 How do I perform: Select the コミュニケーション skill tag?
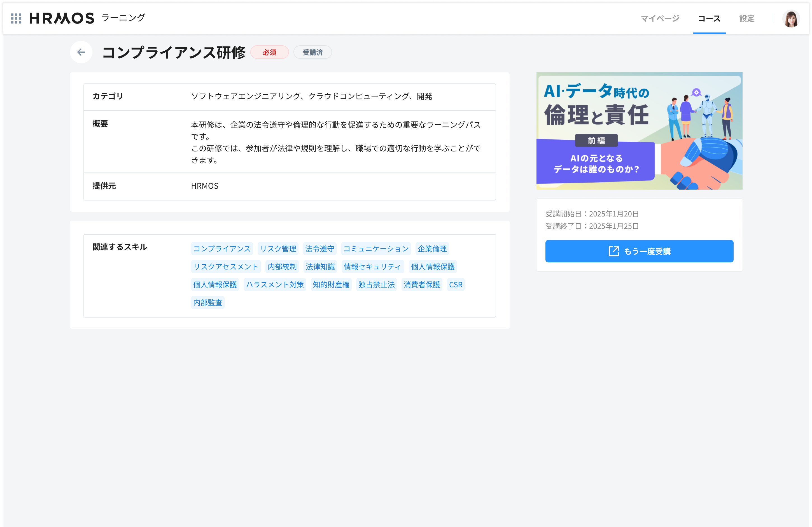[x=376, y=249]
